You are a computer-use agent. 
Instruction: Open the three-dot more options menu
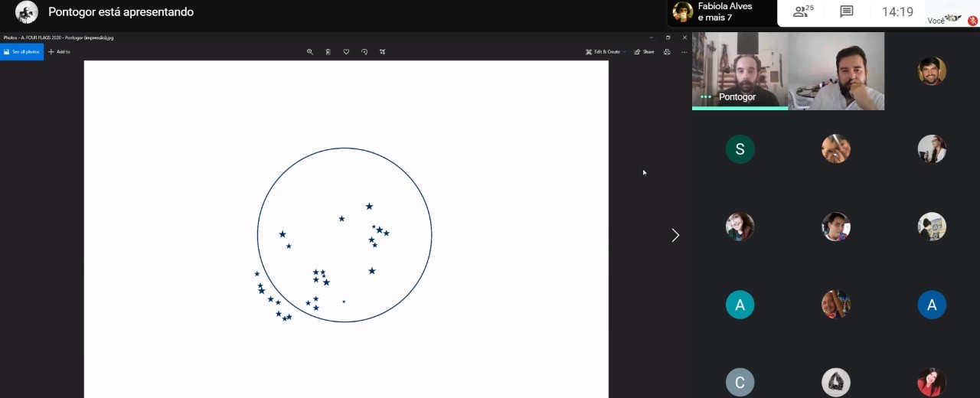tap(684, 52)
